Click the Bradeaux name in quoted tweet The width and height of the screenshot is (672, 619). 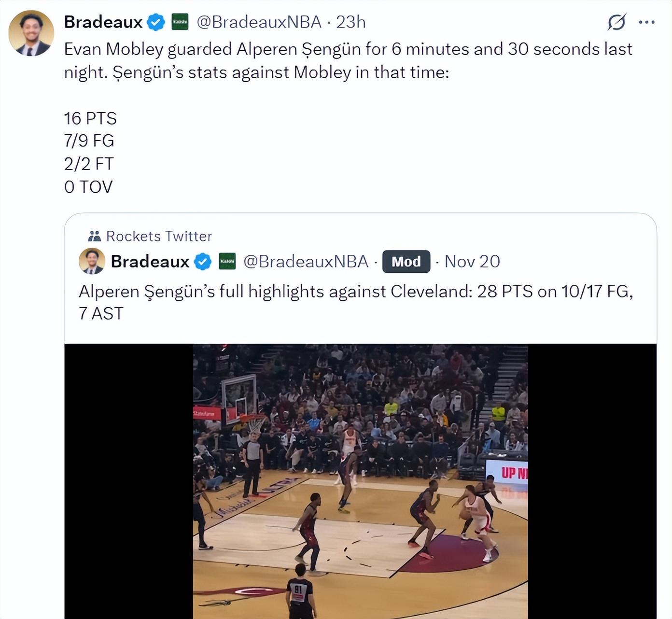pyautogui.click(x=150, y=262)
